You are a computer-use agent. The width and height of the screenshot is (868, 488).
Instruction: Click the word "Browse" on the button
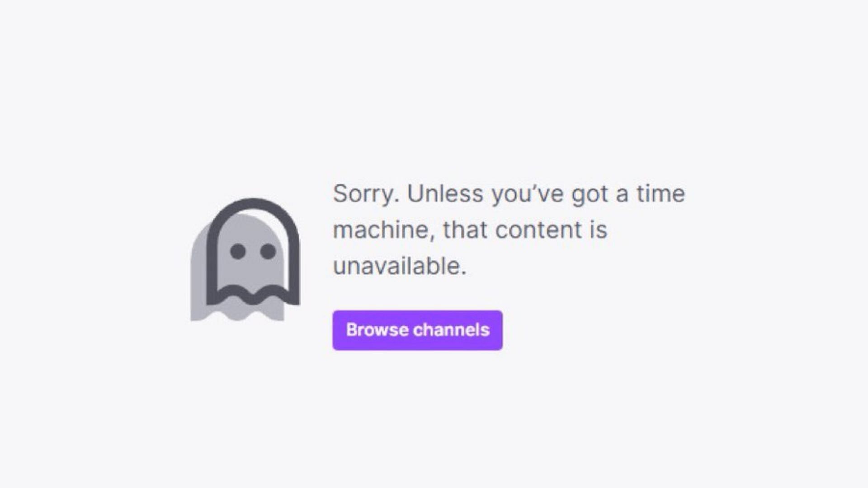pos(377,330)
